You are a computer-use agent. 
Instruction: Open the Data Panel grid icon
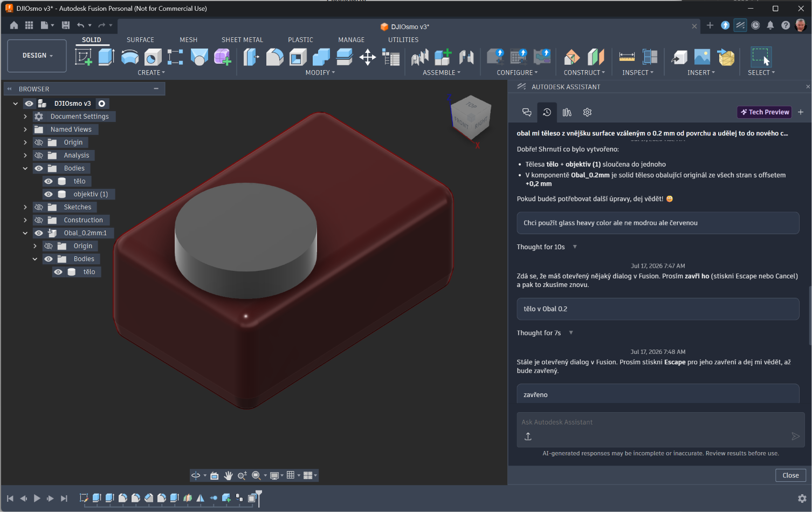click(29, 25)
